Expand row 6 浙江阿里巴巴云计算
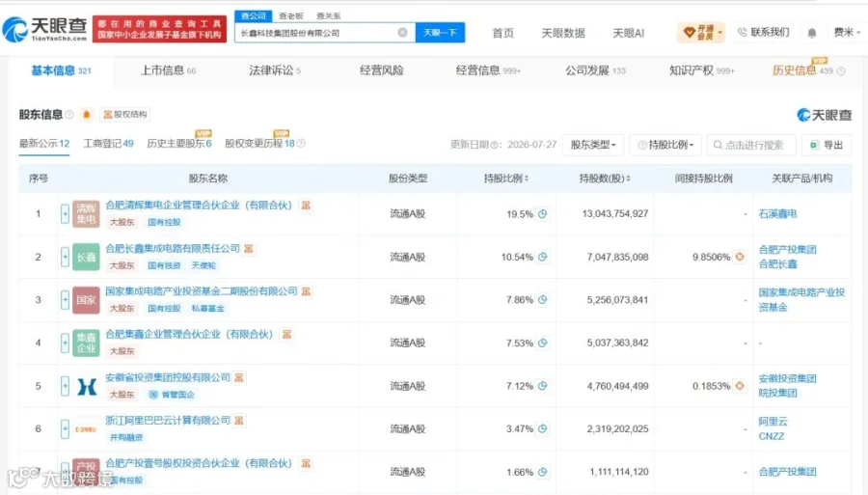 click(65, 428)
